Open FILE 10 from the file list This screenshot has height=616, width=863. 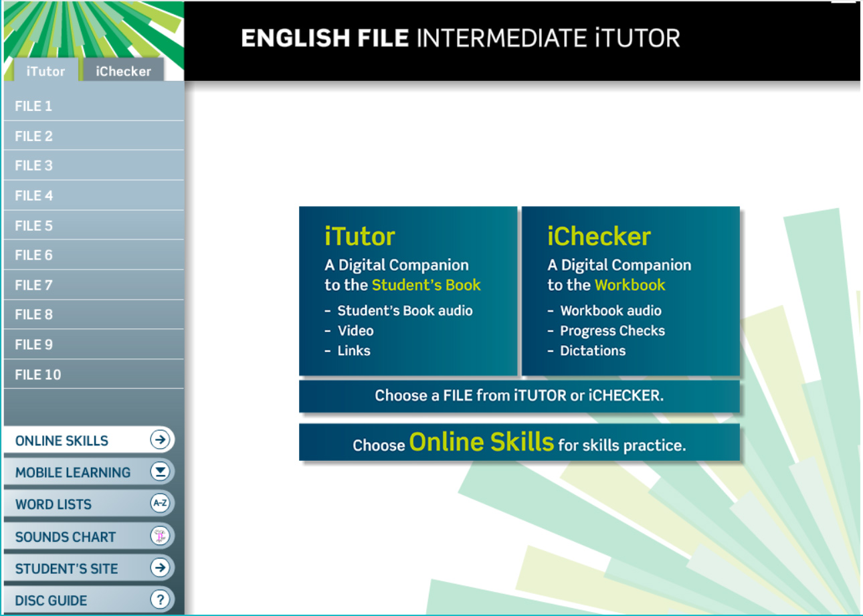pos(94,374)
